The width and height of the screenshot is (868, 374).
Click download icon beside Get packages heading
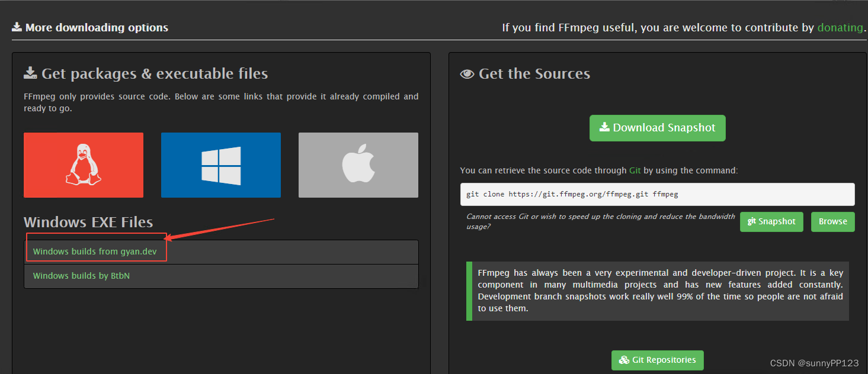[x=30, y=73]
